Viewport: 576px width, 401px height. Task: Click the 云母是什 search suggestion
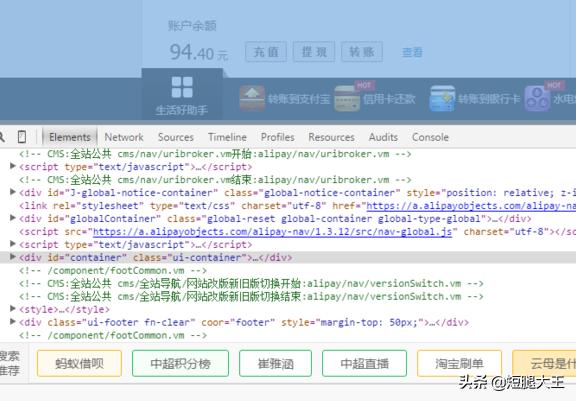coord(544,364)
